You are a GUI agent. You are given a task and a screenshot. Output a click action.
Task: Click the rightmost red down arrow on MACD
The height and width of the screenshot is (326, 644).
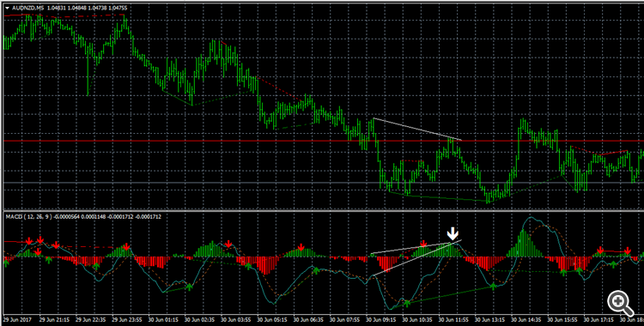[x=628, y=251]
